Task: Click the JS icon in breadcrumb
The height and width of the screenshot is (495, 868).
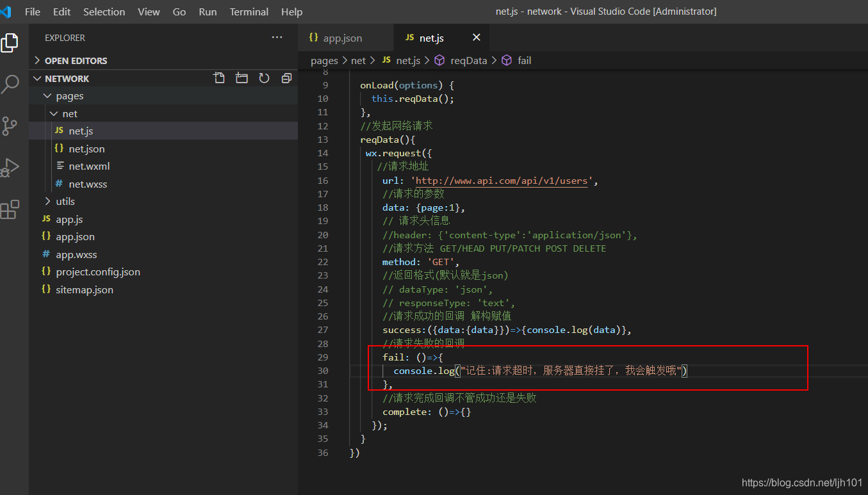Action: tap(386, 60)
